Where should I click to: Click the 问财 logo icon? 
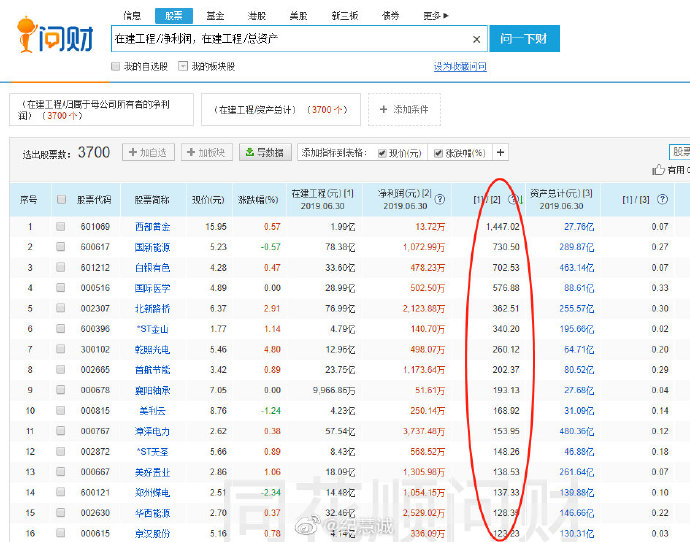(x=55, y=35)
